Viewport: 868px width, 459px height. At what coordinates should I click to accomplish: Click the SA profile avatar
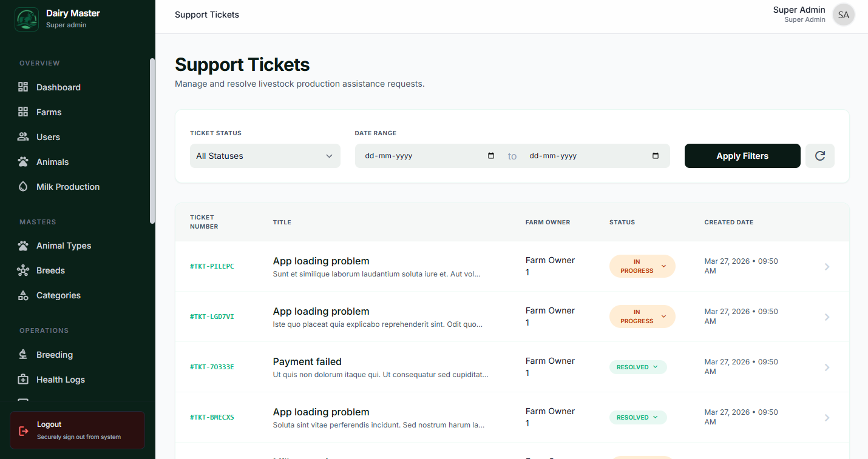(x=843, y=15)
